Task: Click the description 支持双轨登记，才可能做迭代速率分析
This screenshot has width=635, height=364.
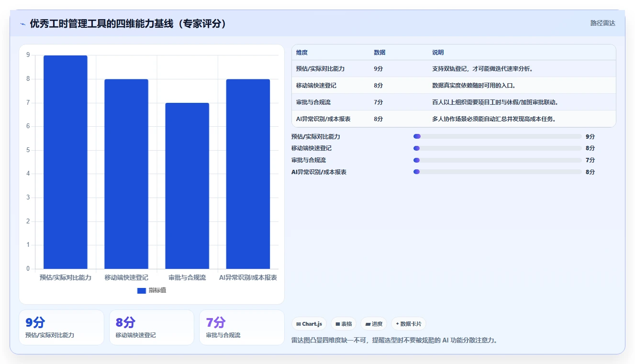Action: pos(483,69)
